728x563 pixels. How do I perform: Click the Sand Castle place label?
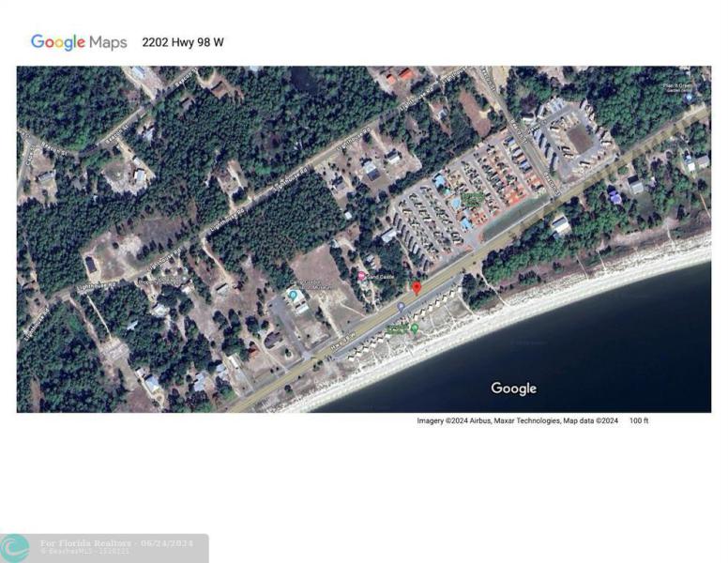tap(380, 277)
